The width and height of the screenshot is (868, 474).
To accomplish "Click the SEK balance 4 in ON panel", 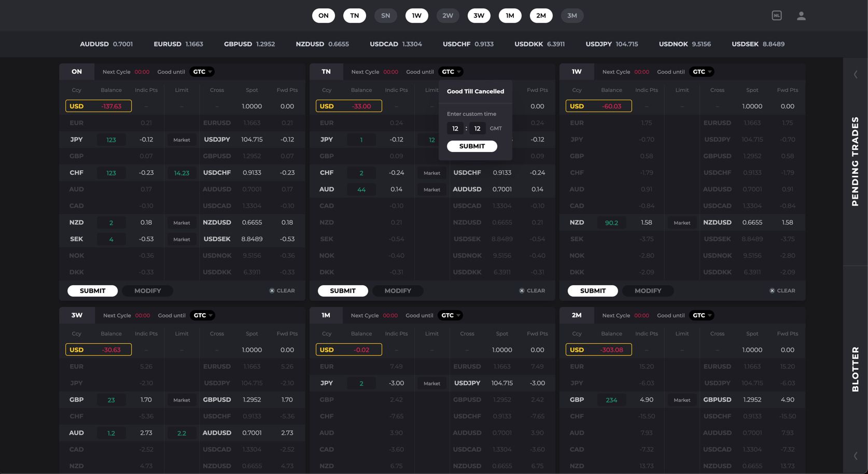I will pyautogui.click(x=111, y=240).
